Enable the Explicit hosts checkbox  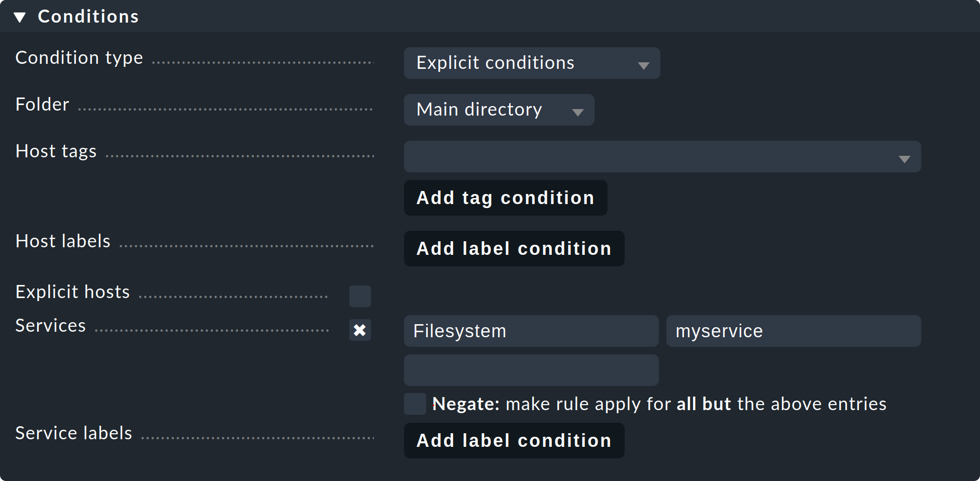[x=360, y=297]
